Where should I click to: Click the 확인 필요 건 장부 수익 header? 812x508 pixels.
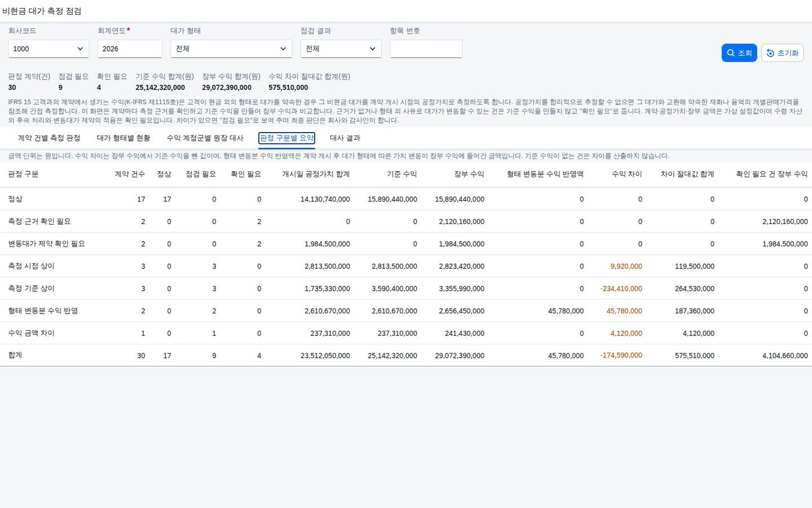click(x=772, y=174)
